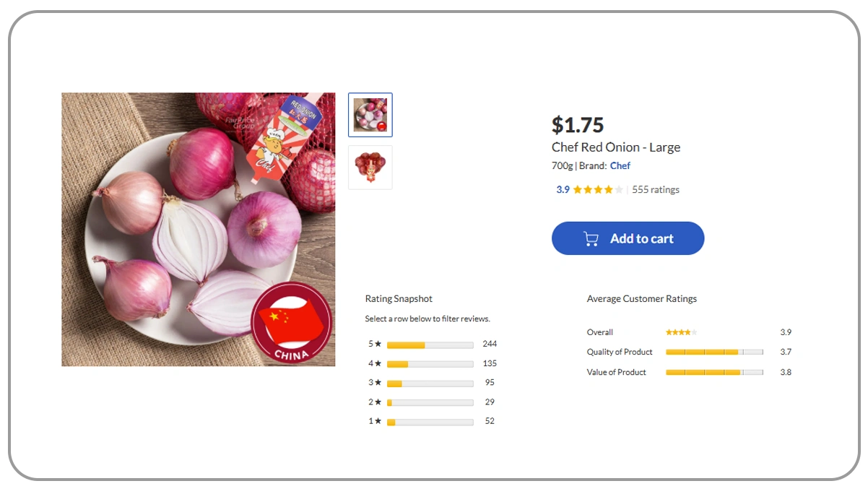The width and height of the screenshot is (868, 494).
Task: Open the Chef brand link
Action: pos(620,166)
